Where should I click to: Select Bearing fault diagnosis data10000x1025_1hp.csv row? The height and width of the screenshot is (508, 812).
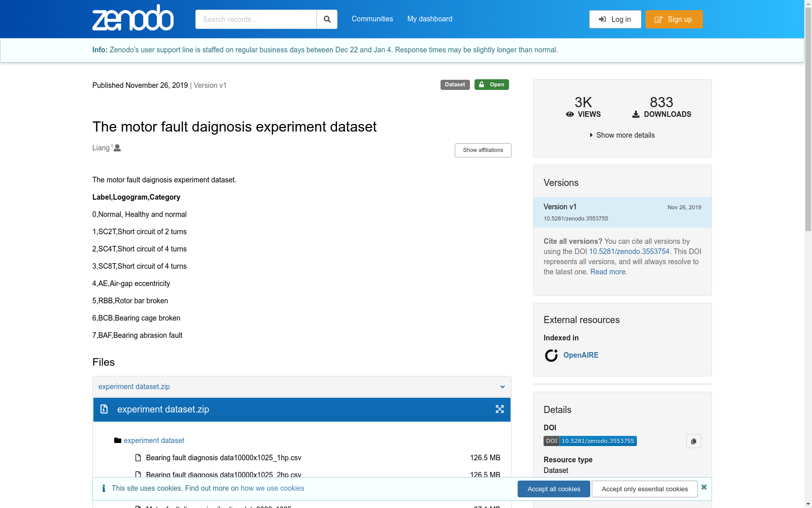(x=318, y=458)
